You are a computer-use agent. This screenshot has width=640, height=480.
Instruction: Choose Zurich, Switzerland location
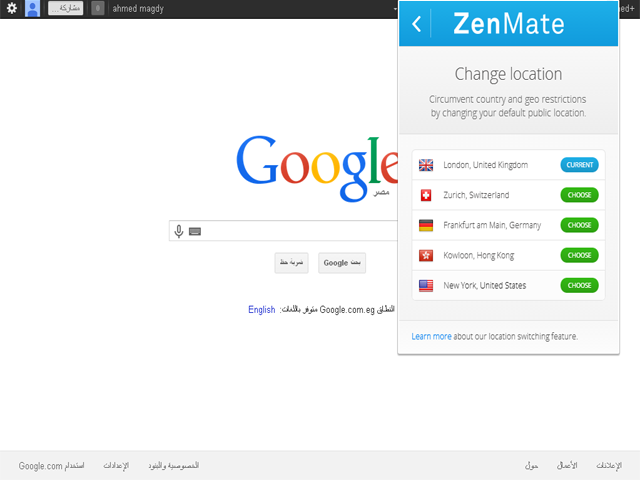point(580,195)
